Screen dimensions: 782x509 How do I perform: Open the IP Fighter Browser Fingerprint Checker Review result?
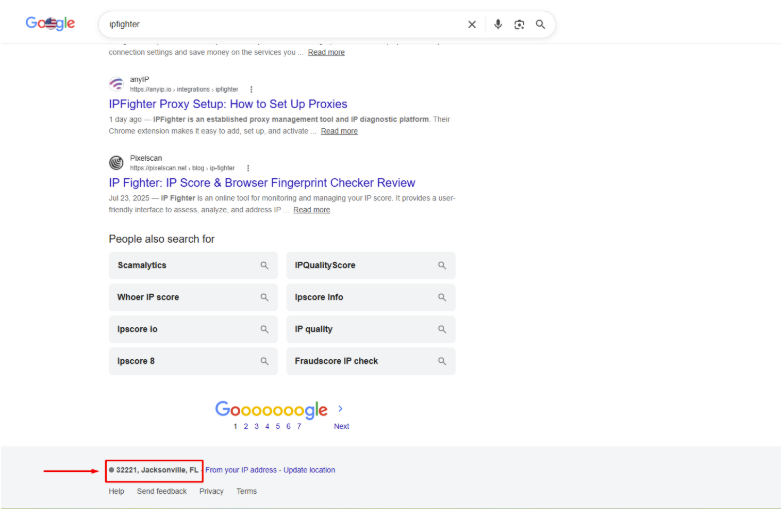click(262, 182)
